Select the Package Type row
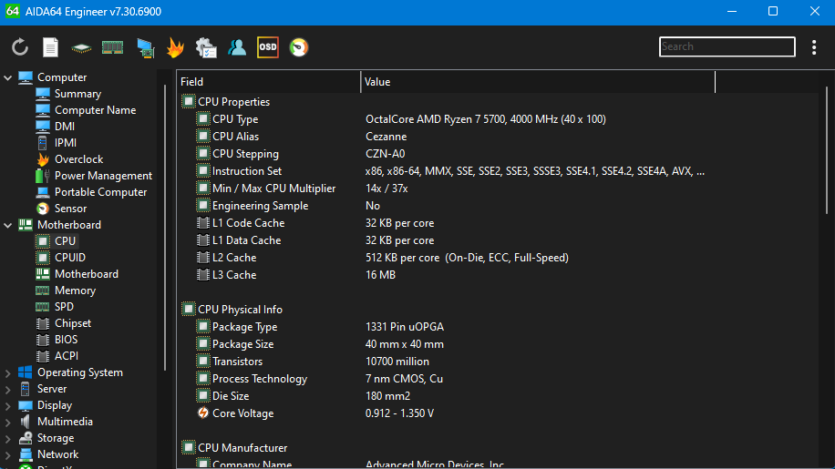This screenshot has width=835, height=469. tap(498, 327)
